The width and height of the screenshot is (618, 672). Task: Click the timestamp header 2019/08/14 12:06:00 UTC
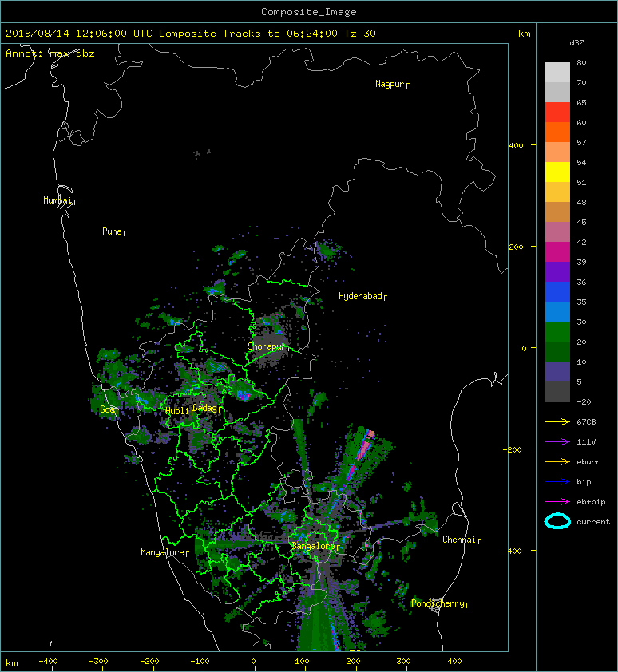coord(79,34)
